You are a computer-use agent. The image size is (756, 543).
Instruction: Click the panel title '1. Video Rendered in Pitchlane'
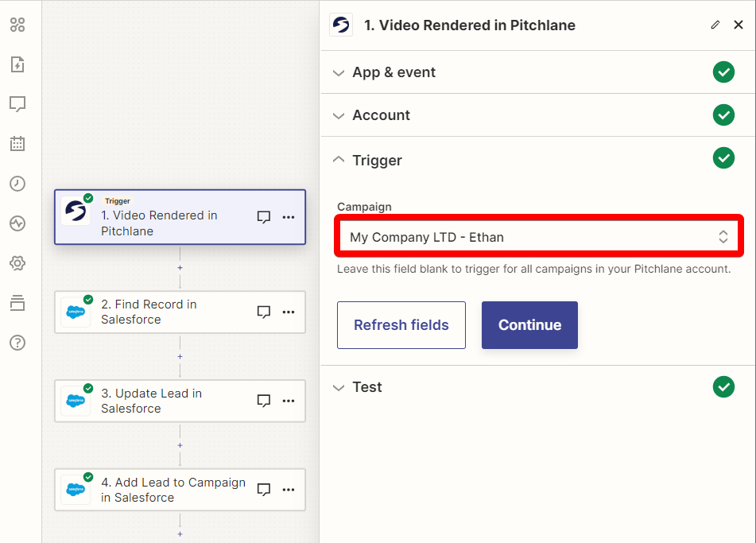(x=470, y=25)
